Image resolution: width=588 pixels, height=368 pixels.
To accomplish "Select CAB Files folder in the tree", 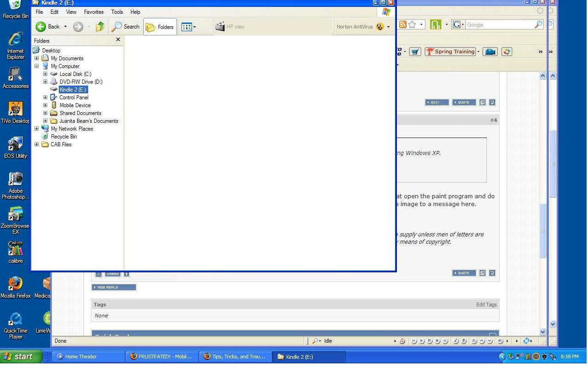I will [x=61, y=144].
